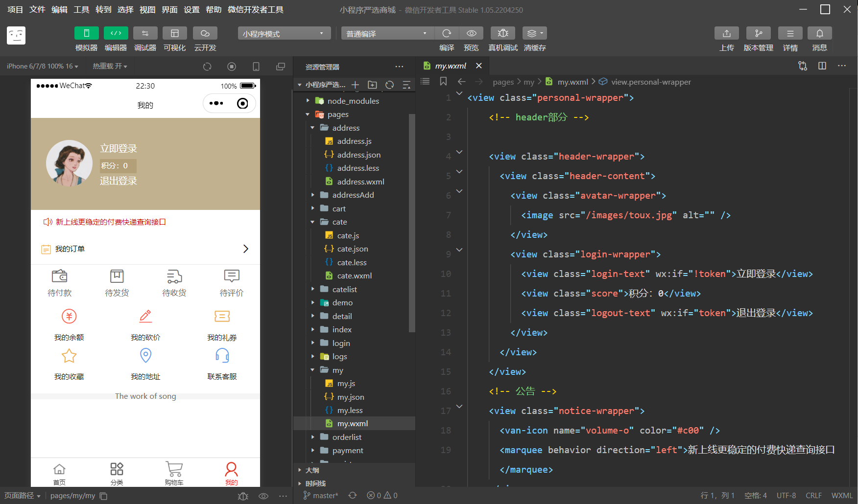Close the my.wxml editor tab
The image size is (858, 504).
coord(479,66)
